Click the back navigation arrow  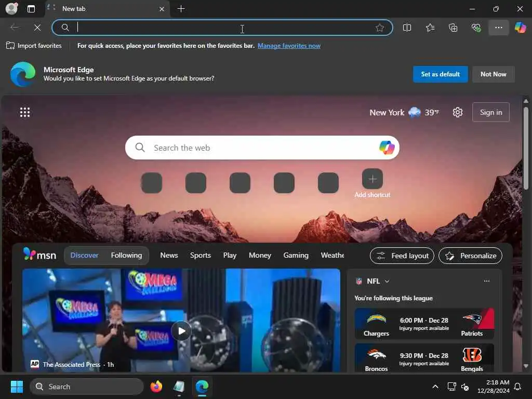pyautogui.click(x=15, y=28)
